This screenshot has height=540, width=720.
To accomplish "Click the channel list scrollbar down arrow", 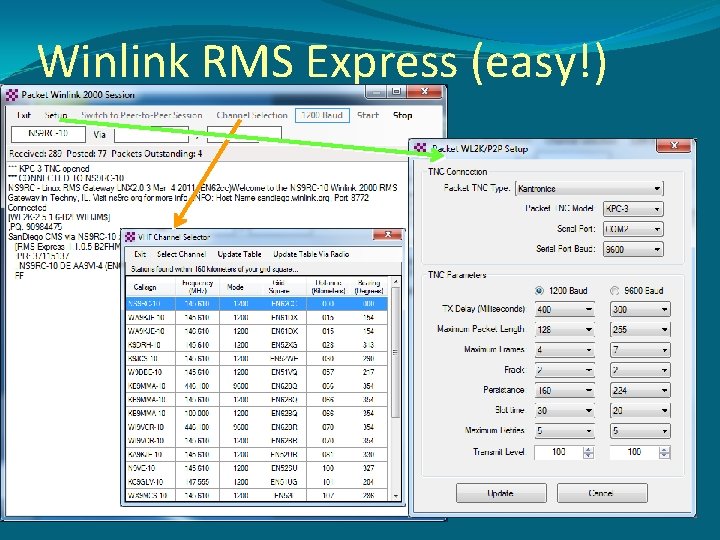I will click(395, 496).
